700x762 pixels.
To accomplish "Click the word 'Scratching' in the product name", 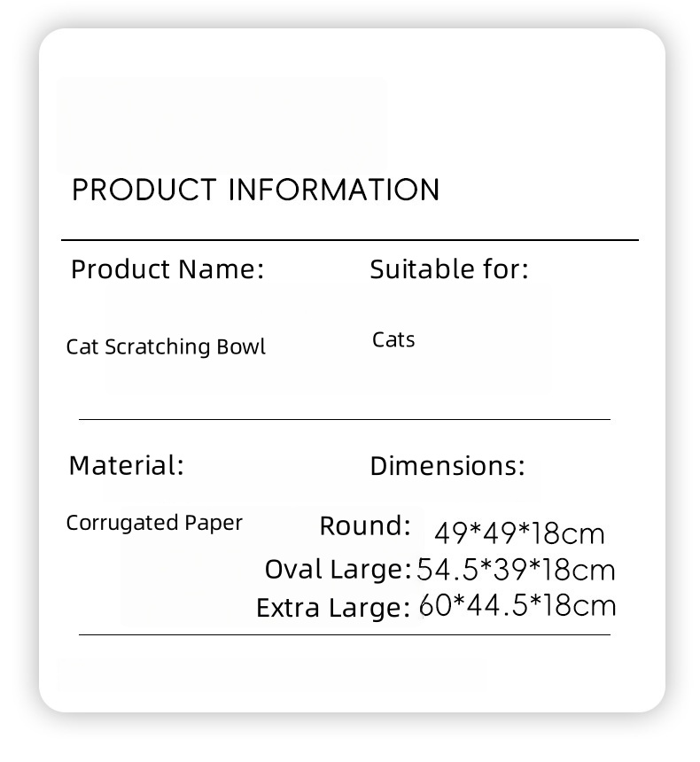I will [158, 346].
